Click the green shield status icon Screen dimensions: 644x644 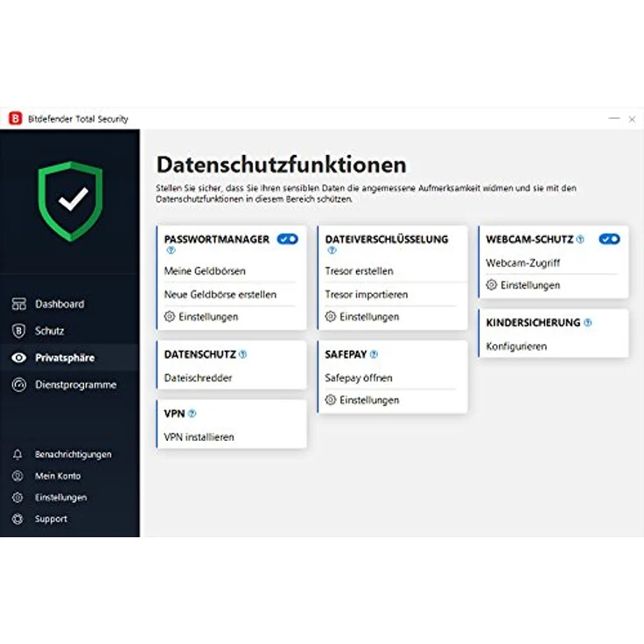(x=70, y=201)
